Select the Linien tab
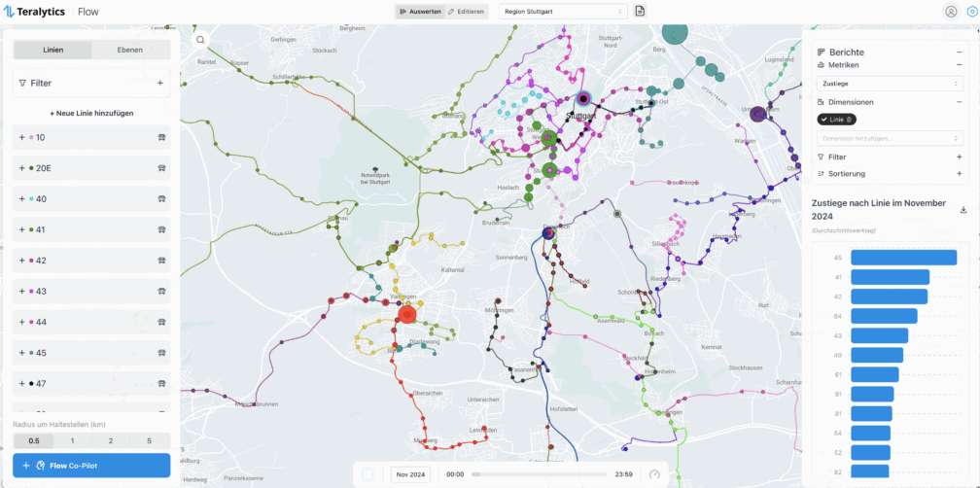The height and width of the screenshot is (488, 980). pyautogui.click(x=53, y=50)
